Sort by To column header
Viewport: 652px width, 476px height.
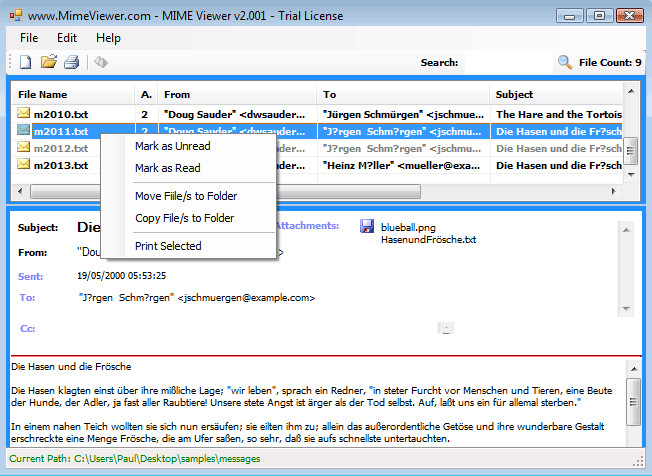[x=403, y=94]
